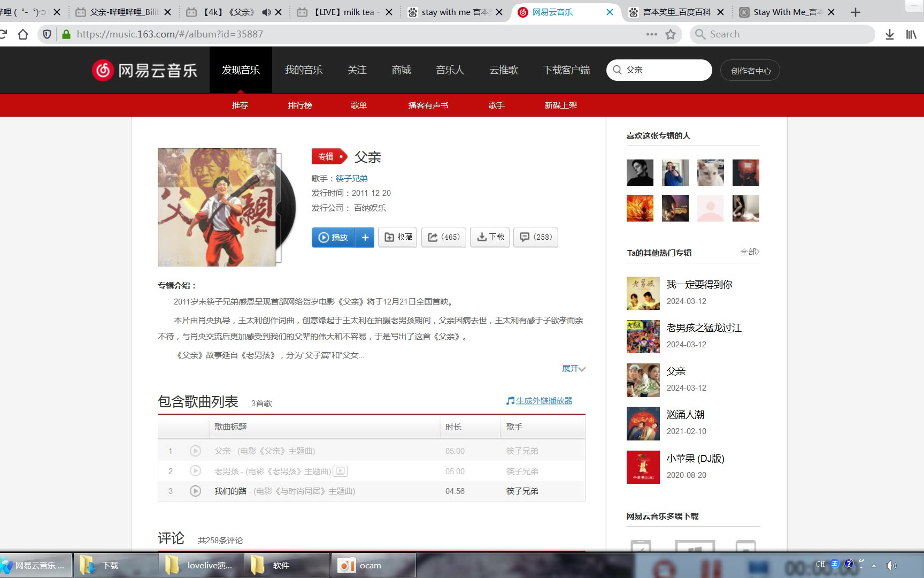Open album 小苹果 (DJ版)
Screen dimensions: 924x578
(695, 459)
